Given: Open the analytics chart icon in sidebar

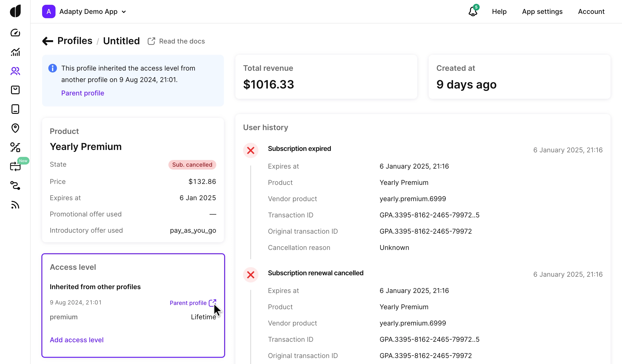Looking at the screenshot, I should point(15,52).
